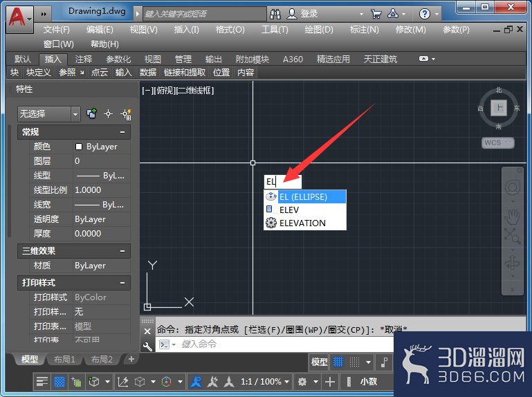
Task: Open the AutoCAD application menu logo
Action: [19, 19]
